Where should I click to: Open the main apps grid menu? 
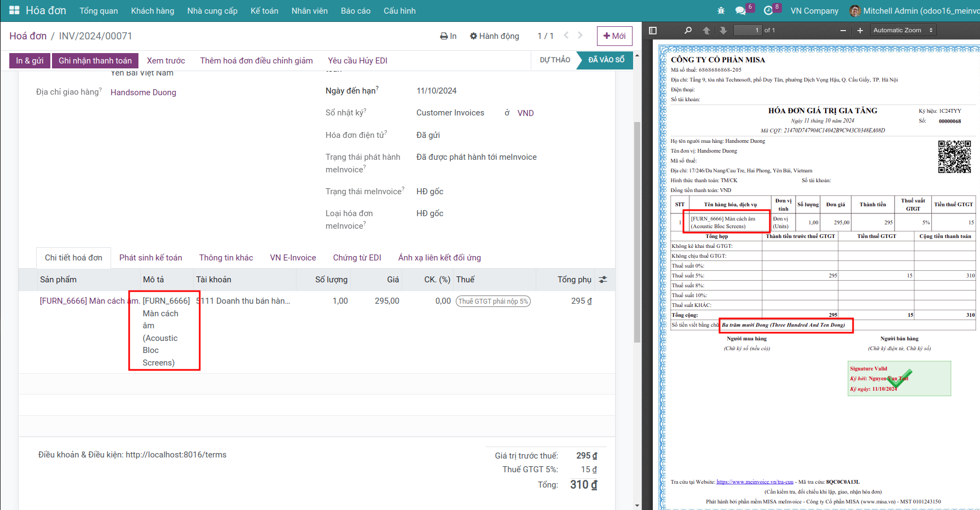point(14,10)
